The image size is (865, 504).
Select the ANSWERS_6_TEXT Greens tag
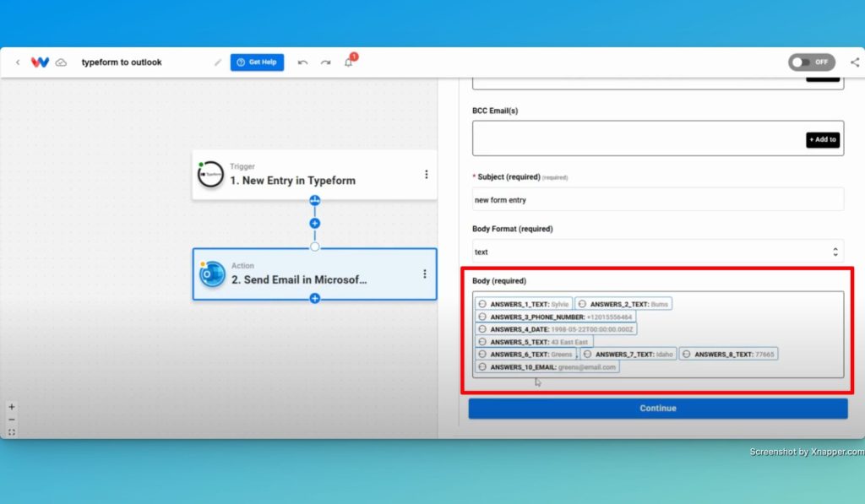coord(525,354)
